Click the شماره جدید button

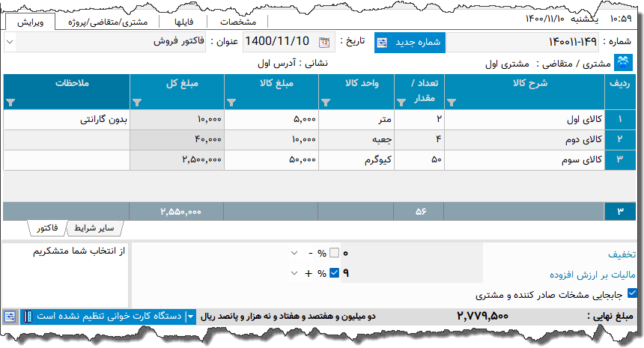point(410,42)
